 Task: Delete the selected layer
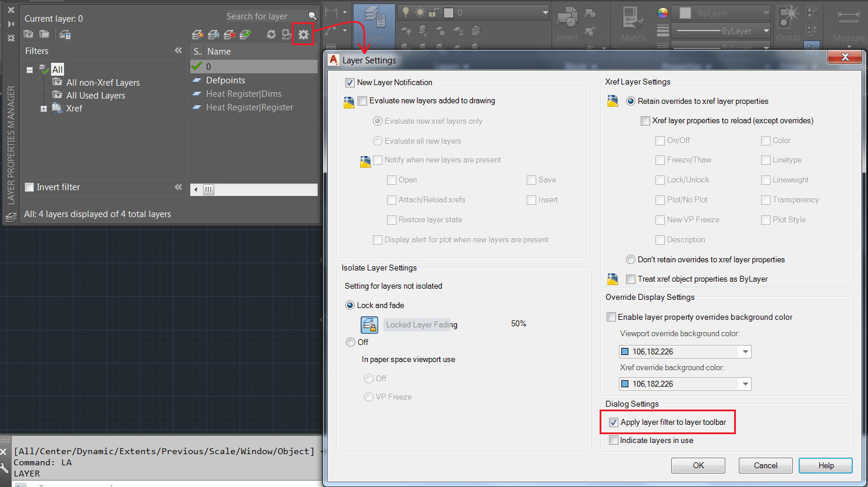(229, 34)
